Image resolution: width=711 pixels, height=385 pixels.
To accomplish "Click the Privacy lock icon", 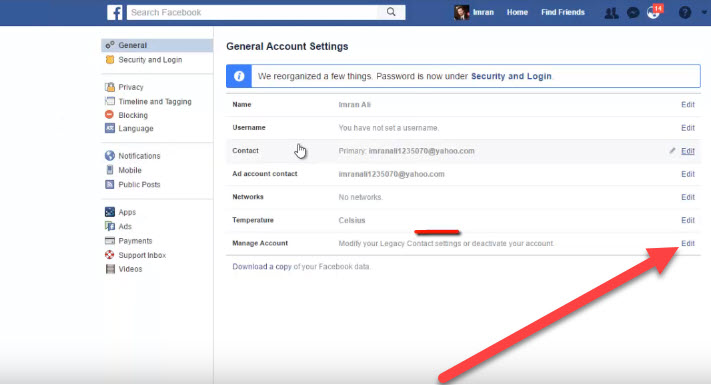I will tap(110, 87).
